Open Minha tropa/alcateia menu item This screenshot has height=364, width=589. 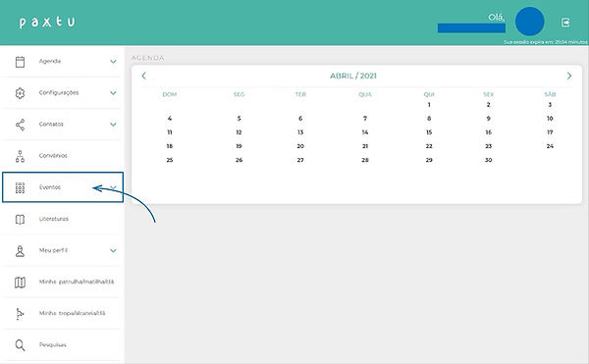(62, 313)
